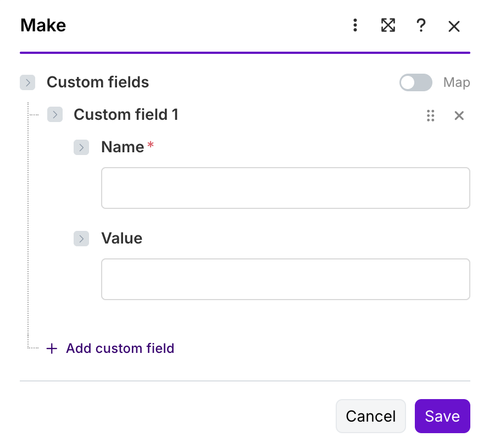Collapse the Custom fields section chevron
Image resolution: width=489 pixels, height=448 pixels.
coord(27,82)
